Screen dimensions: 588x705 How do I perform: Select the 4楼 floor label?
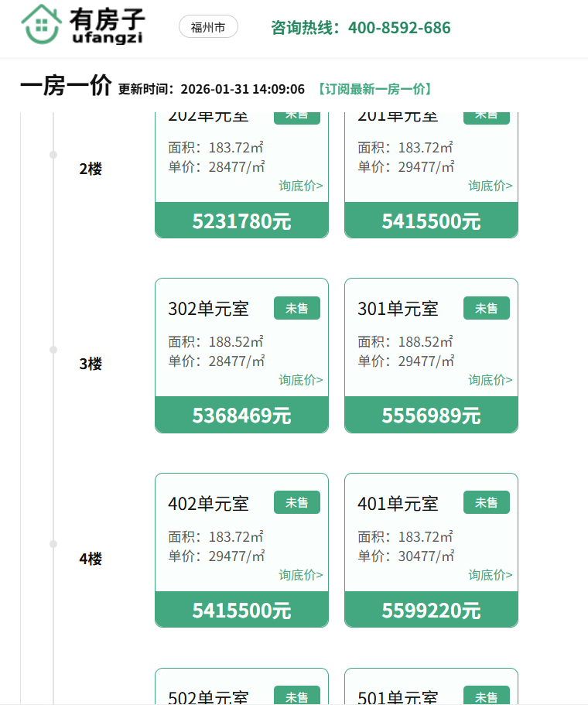coord(91,558)
